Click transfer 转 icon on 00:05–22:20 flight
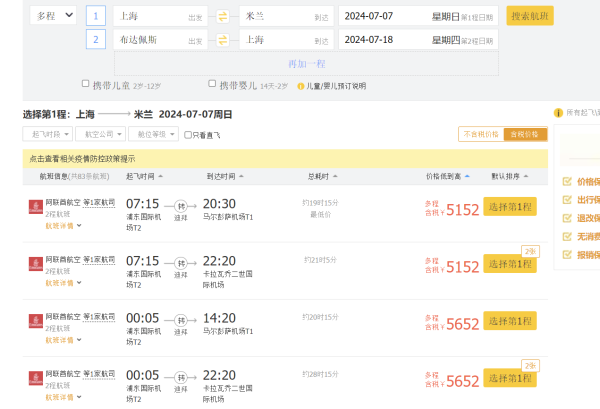Screen dimensions: 600x409 181,378
